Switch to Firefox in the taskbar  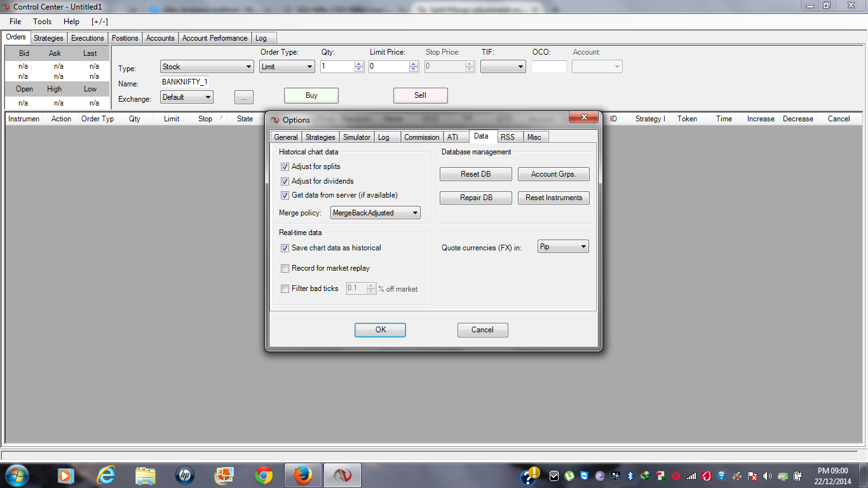303,475
